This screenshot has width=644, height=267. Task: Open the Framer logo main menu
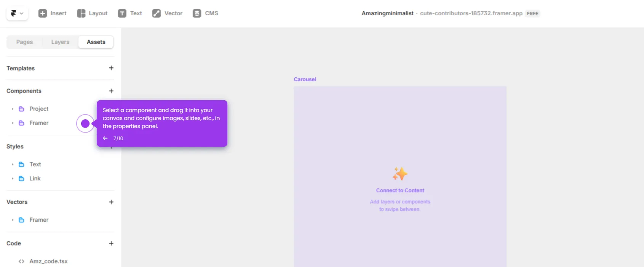(17, 13)
